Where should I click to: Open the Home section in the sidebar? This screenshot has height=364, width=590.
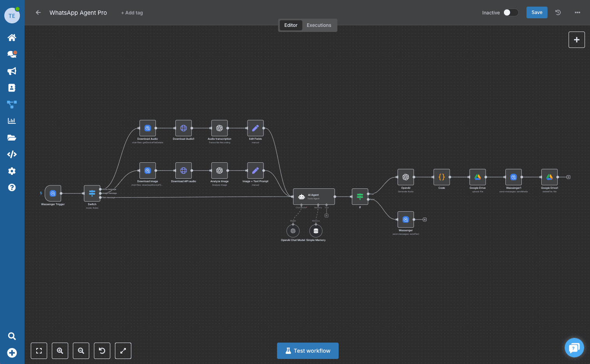pos(12,37)
